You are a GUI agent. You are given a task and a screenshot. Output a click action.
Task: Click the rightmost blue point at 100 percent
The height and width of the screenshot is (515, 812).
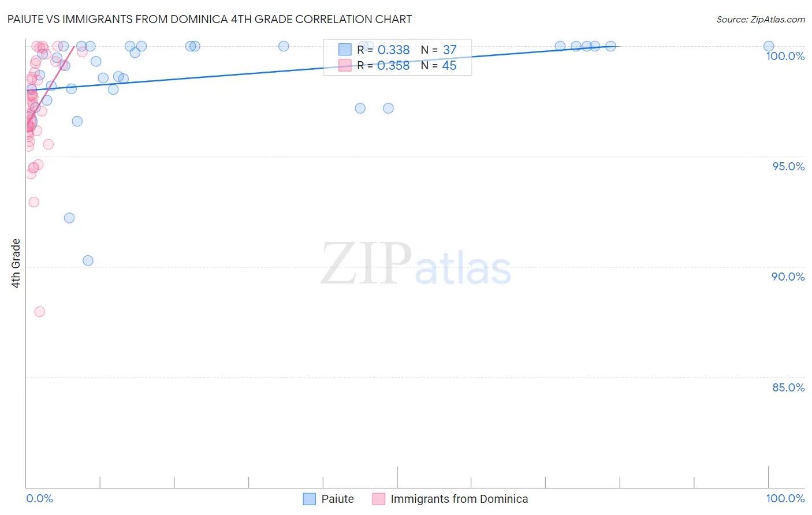[x=769, y=46]
